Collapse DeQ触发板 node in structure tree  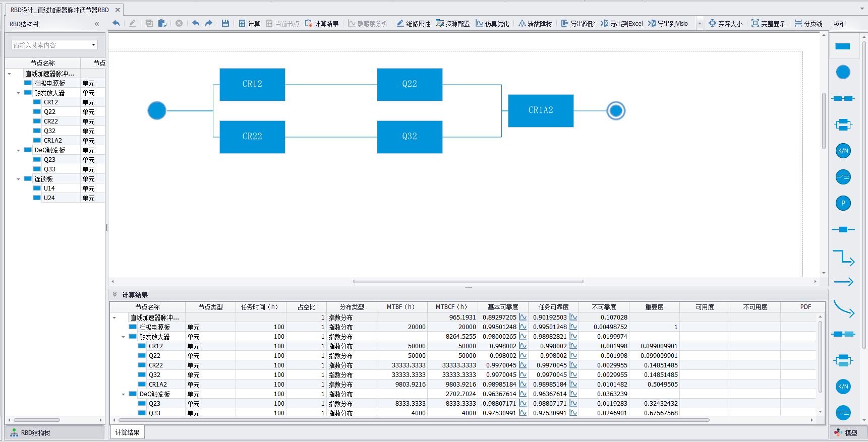pos(19,150)
